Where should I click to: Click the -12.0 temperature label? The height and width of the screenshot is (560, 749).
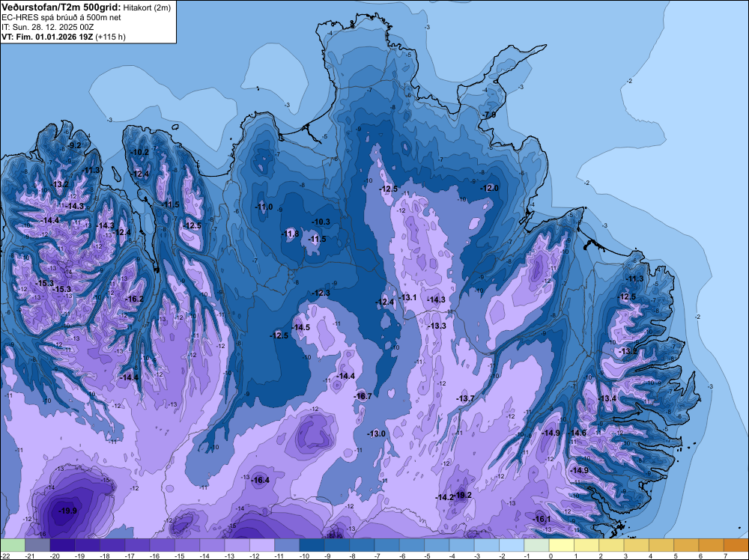click(490, 188)
